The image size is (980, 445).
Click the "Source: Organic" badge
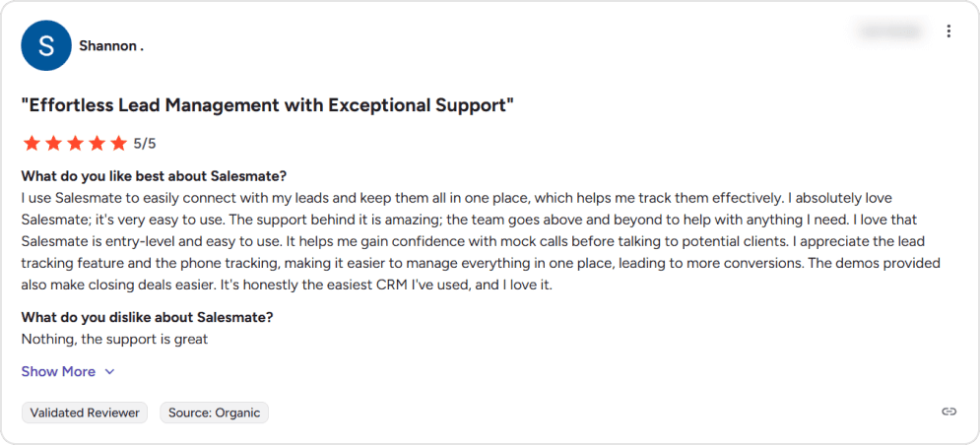[x=214, y=413]
